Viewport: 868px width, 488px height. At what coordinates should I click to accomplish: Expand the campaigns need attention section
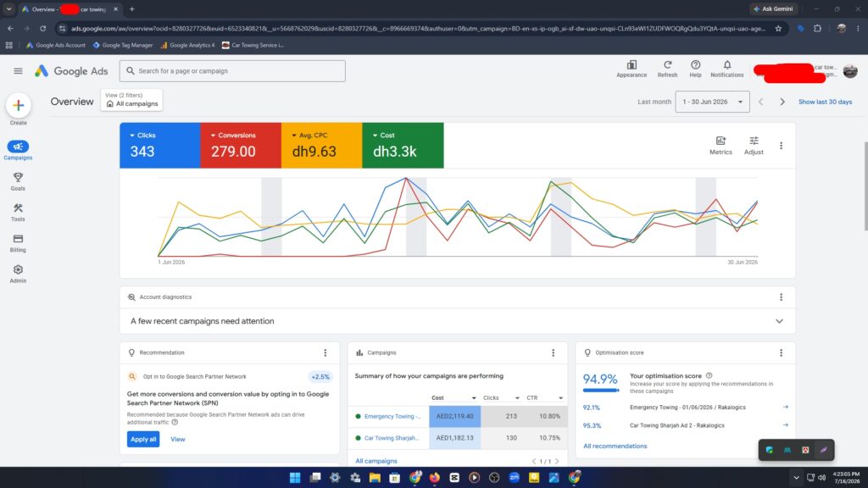pyautogui.click(x=780, y=321)
